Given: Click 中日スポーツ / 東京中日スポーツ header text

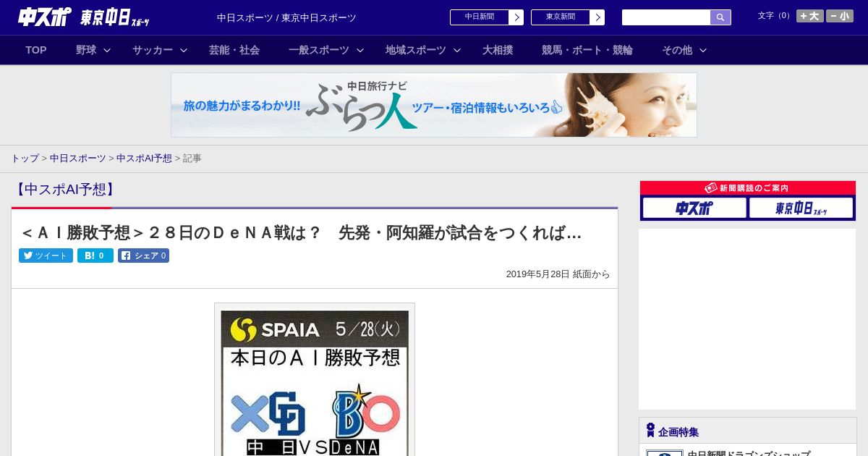Looking at the screenshot, I should click(x=286, y=18).
